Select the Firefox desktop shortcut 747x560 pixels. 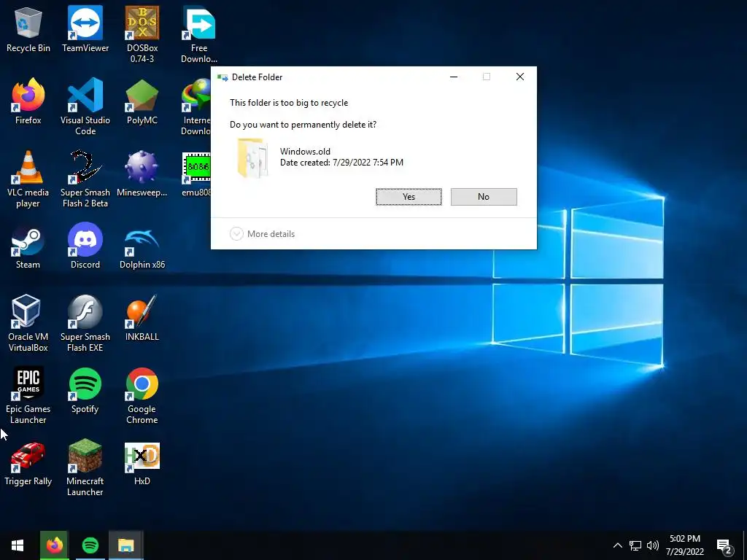pyautogui.click(x=28, y=101)
